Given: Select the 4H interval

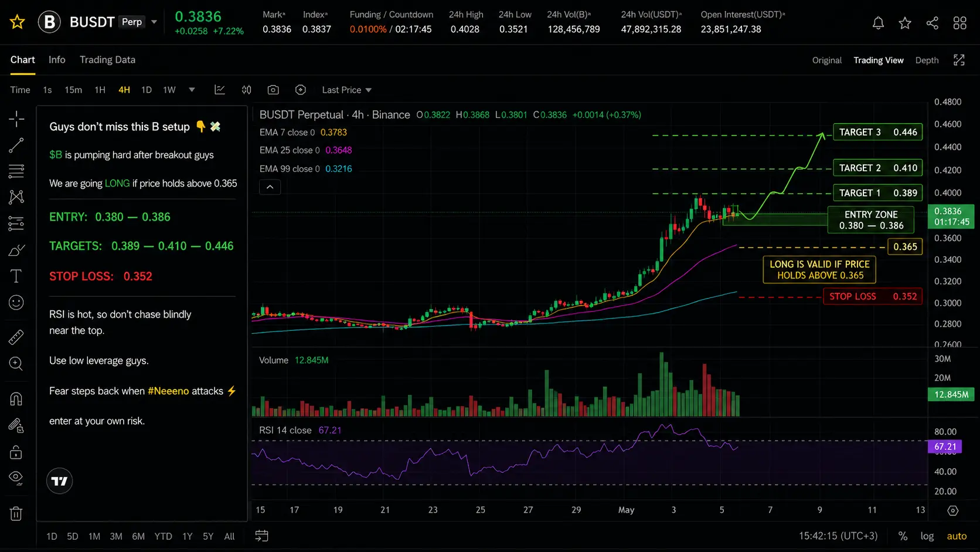Looking at the screenshot, I should 124,90.
